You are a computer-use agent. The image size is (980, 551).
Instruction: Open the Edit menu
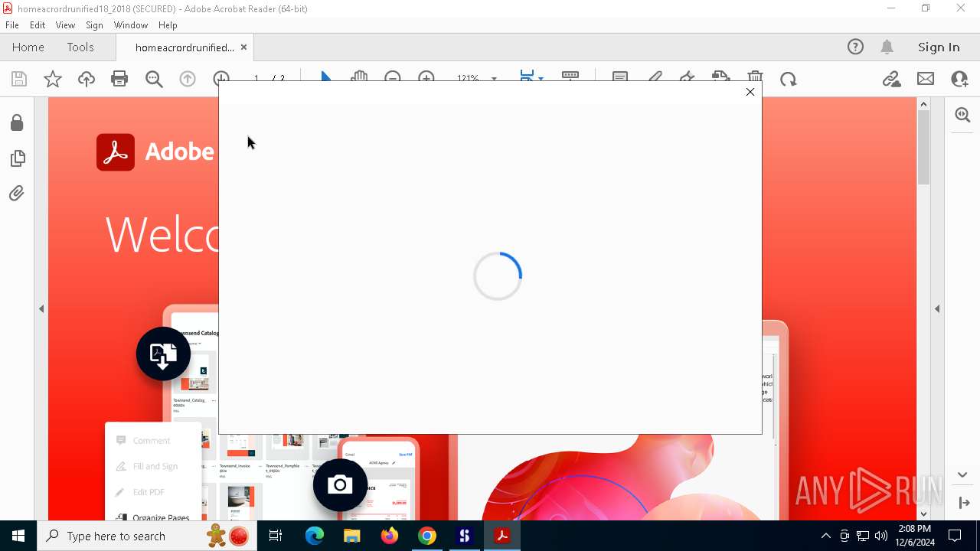[38, 25]
